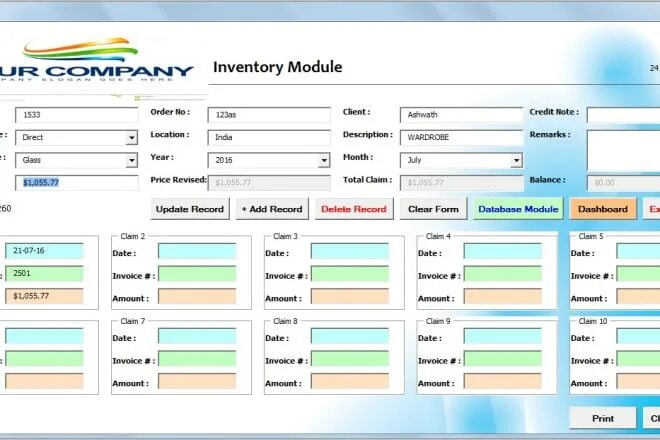Click the Remarks text area

tap(623, 150)
